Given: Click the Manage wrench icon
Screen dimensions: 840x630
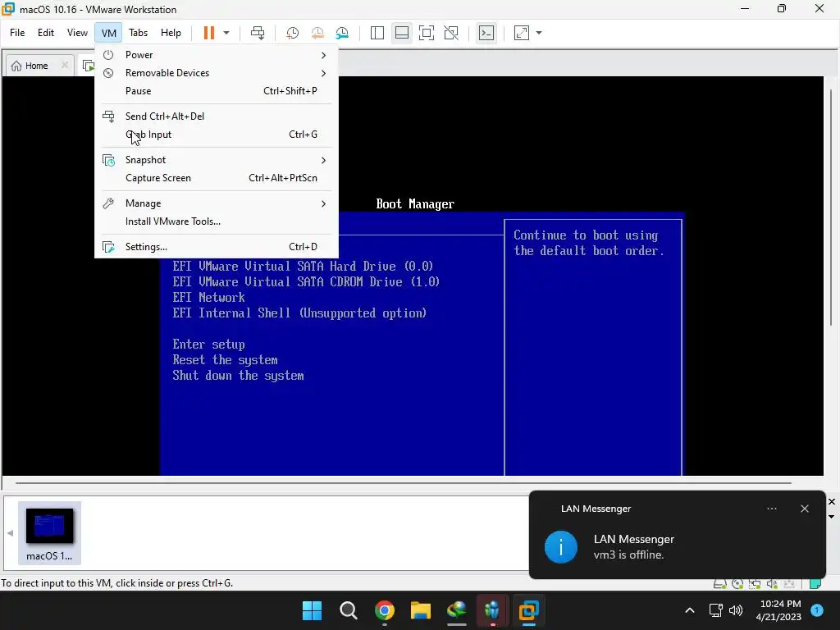Looking at the screenshot, I should pyautogui.click(x=108, y=203).
